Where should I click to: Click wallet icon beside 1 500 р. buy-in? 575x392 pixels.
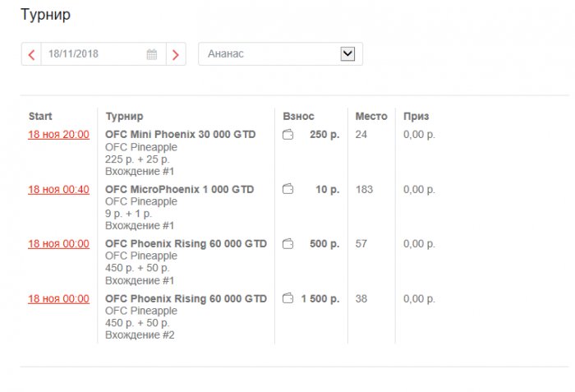coord(288,299)
